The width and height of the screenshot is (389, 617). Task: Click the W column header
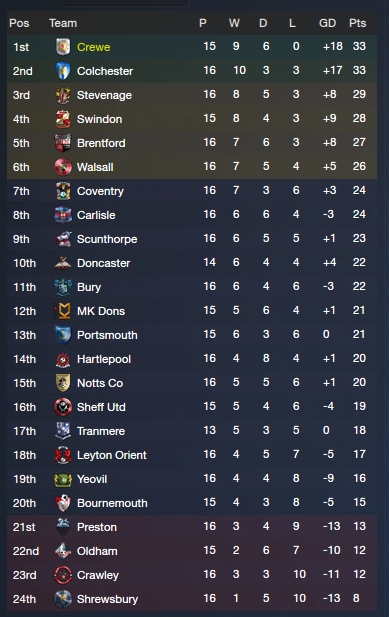(234, 23)
